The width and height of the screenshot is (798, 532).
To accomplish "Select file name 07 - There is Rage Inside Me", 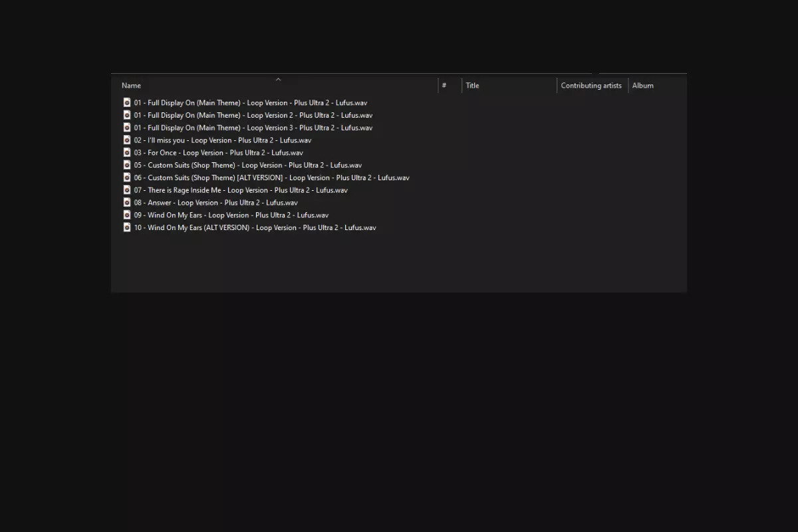I will click(241, 190).
